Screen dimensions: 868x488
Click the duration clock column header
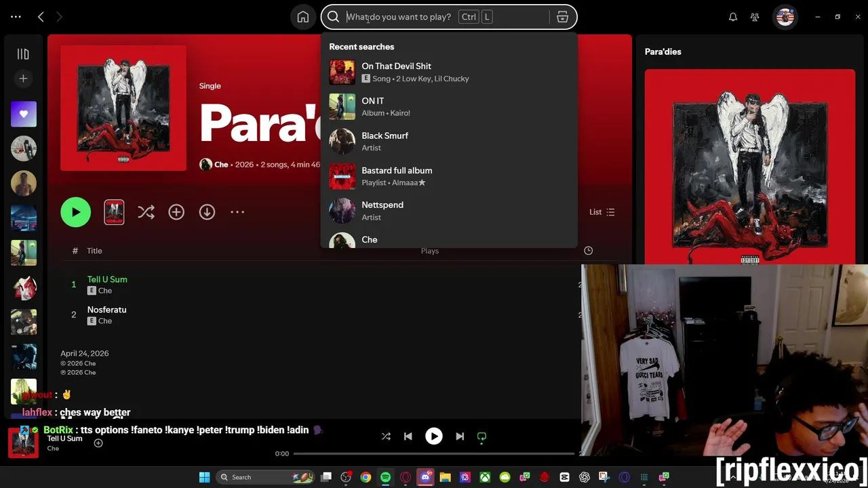588,251
